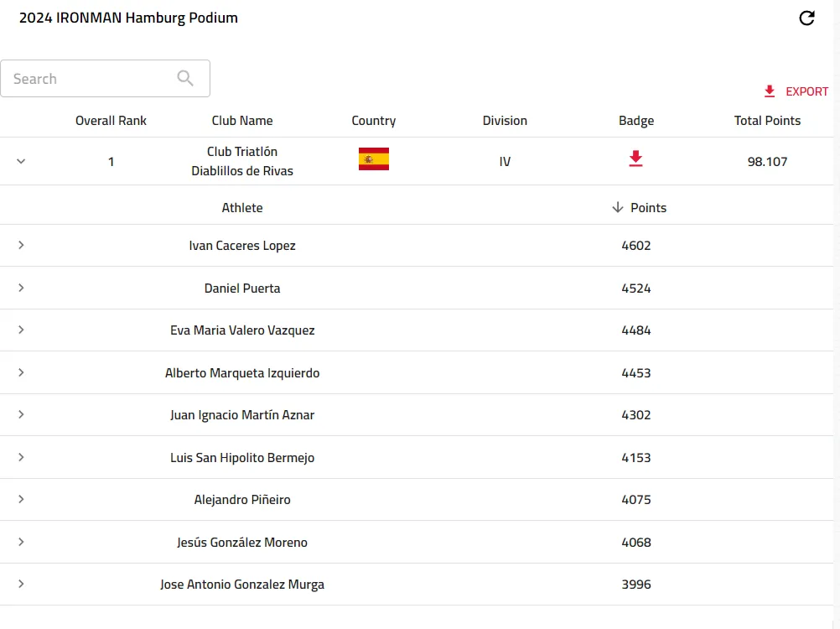Image resolution: width=840 pixels, height=629 pixels.
Task: Expand Eva Maria Valero Vazquez row
Action: pos(22,330)
